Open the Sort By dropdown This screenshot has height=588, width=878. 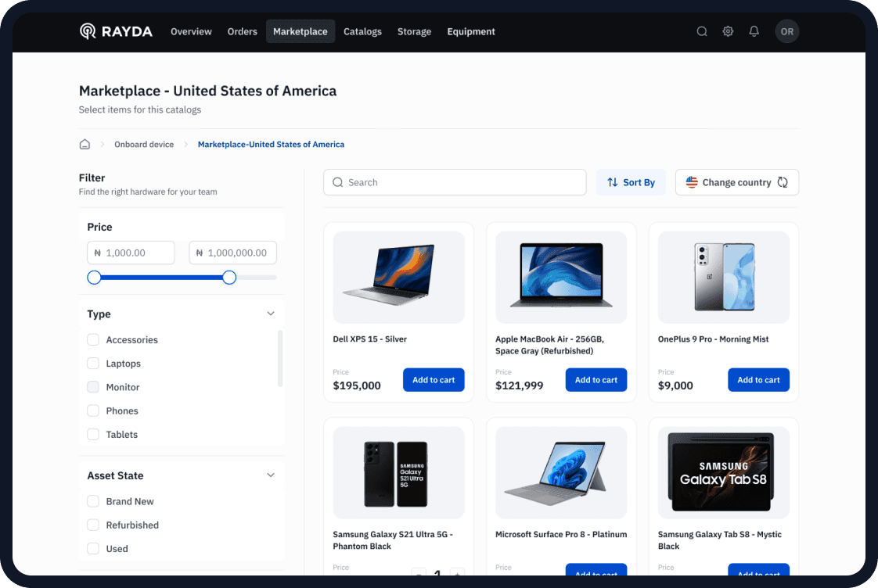click(631, 182)
